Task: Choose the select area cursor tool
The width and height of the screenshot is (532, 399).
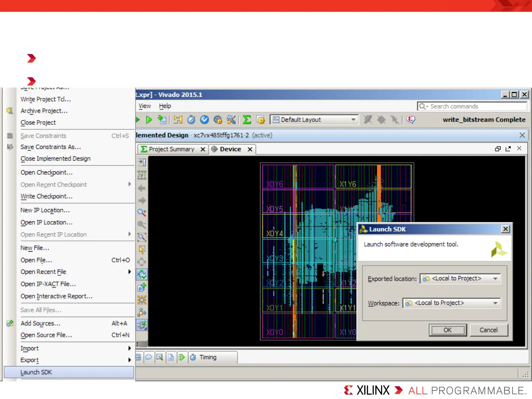Action: [x=141, y=250]
